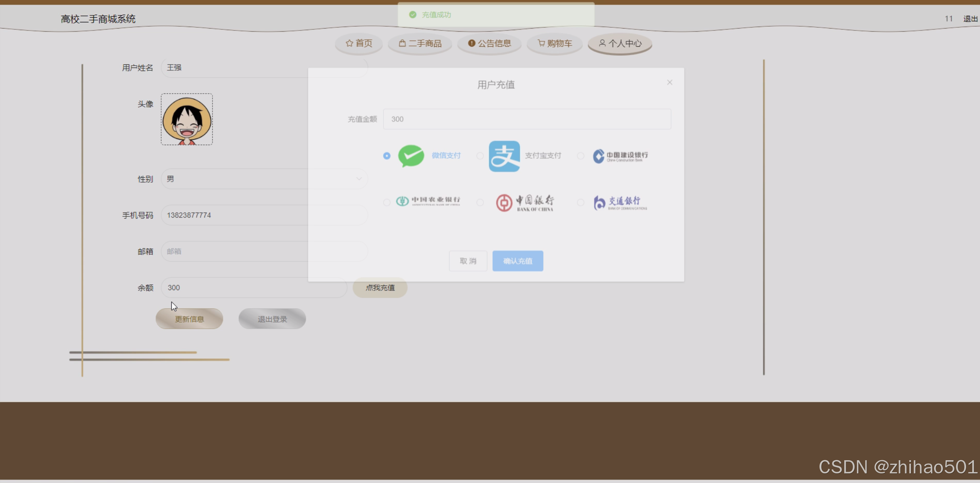The height and width of the screenshot is (483, 980).
Task: Open the 二手商品 nav tab
Action: point(420,43)
